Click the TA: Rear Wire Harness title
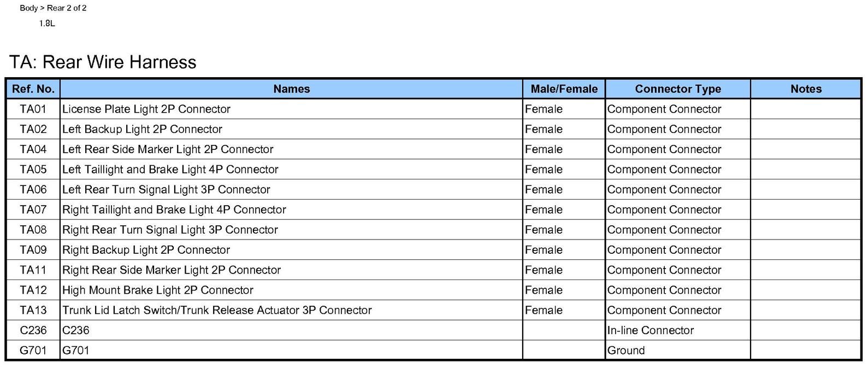The image size is (868, 367). click(x=103, y=62)
